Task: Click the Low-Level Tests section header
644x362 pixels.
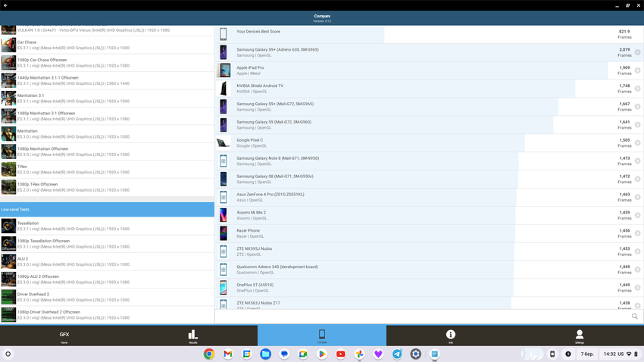Action: (x=107, y=210)
